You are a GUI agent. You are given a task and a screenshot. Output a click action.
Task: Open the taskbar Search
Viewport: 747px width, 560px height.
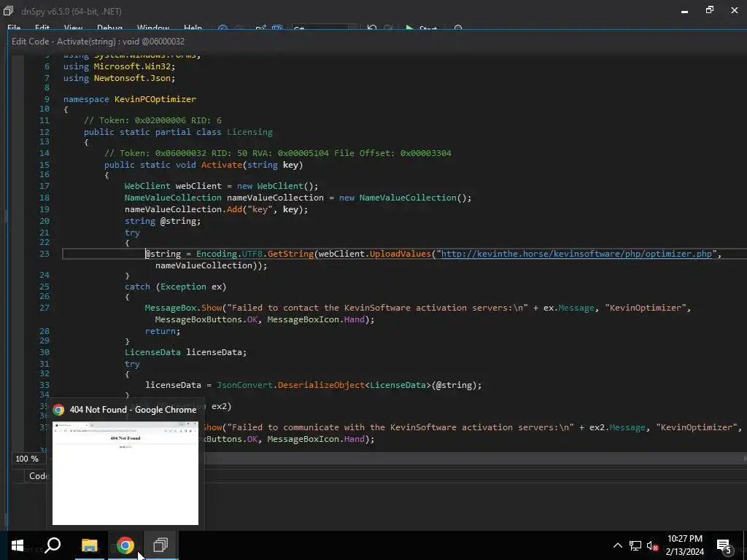click(x=53, y=545)
